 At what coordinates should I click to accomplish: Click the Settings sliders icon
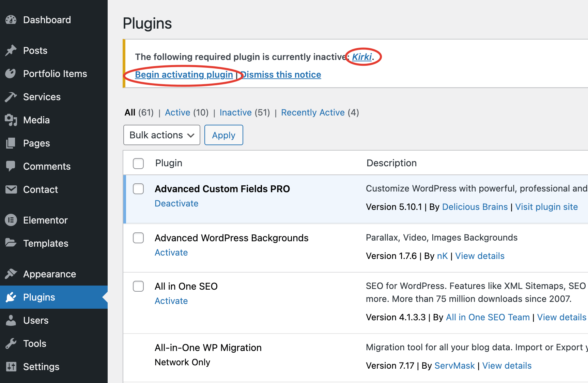[x=11, y=367]
